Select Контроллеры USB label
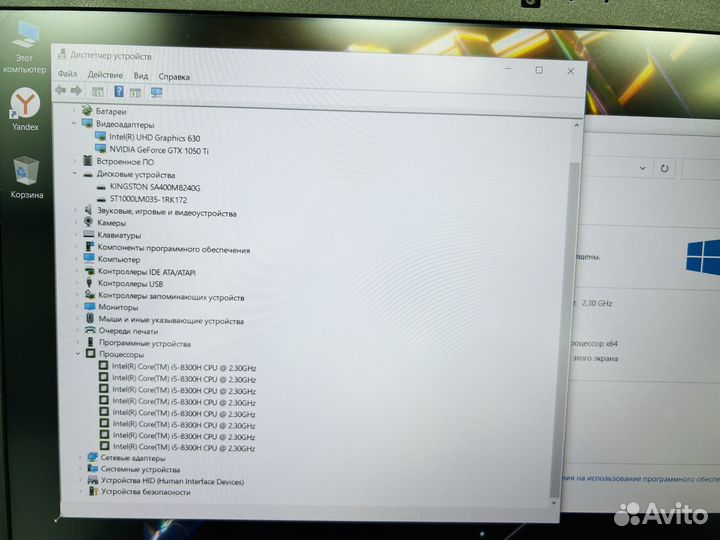Viewport: 720px width, 540px height. point(130,283)
